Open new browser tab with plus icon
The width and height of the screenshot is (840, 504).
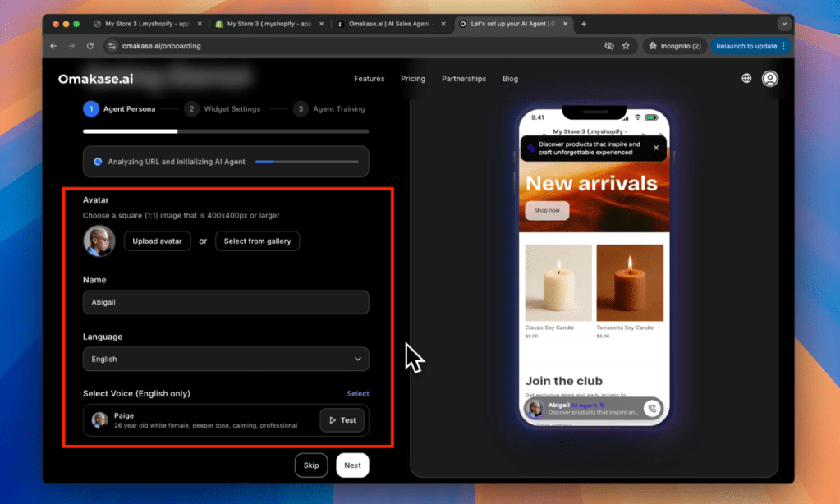tap(584, 24)
